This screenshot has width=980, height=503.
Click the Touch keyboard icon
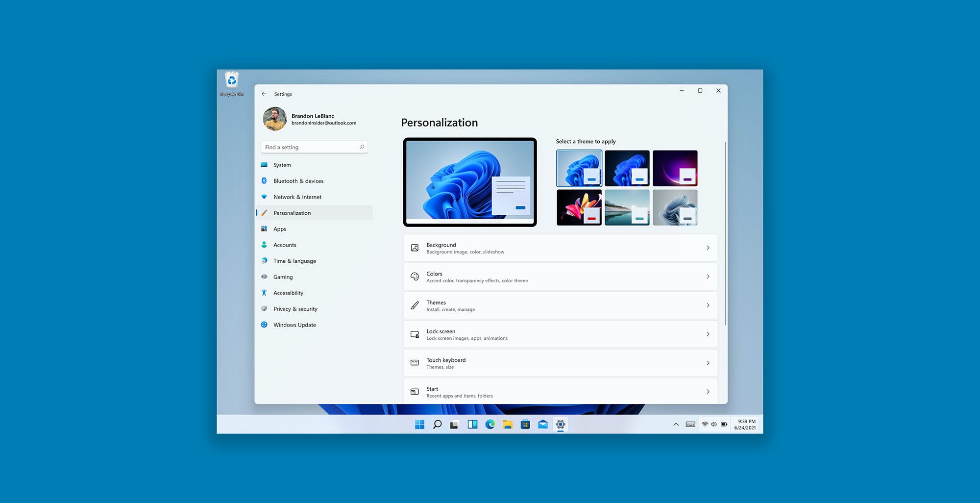click(415, 363)
